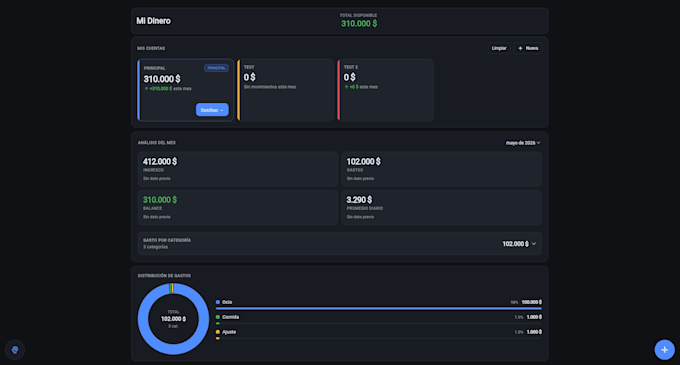Click the Mis cuentas section label
This screenshot has height=365, width=680.
pos(151,48)
